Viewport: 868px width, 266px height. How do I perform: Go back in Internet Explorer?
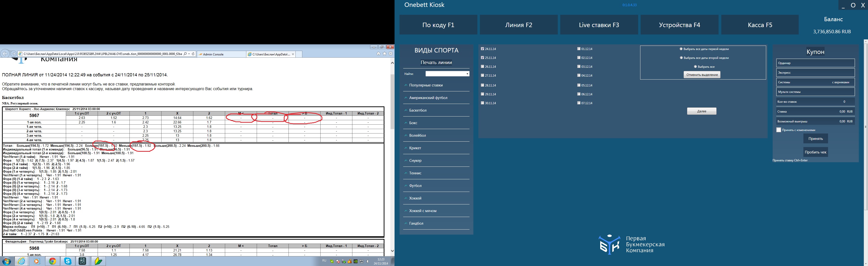pos(5,53)
